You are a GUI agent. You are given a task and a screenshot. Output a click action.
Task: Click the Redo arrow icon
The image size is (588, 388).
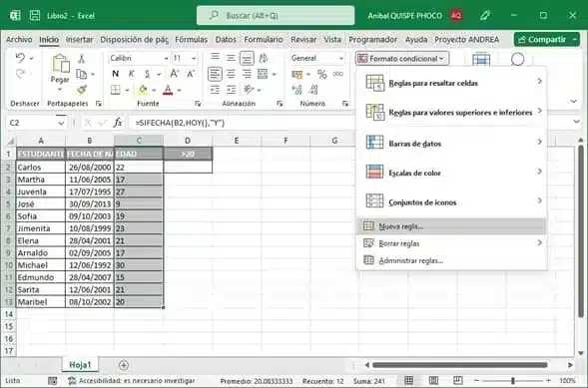[x=21, y=74]
